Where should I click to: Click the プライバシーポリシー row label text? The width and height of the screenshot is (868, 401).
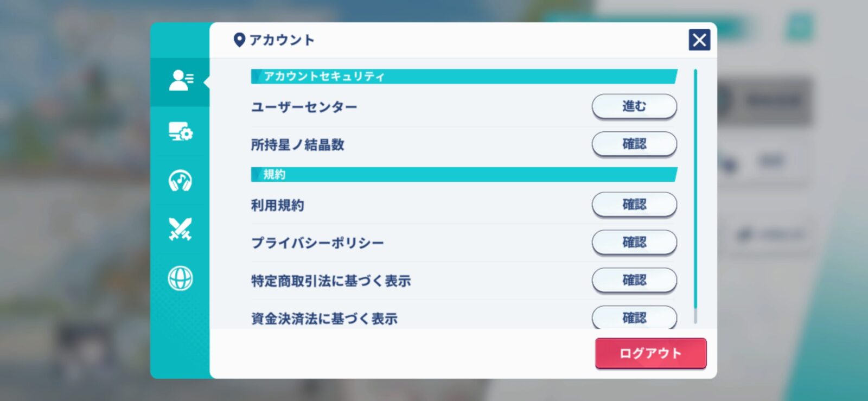click(x=317, y=243)
